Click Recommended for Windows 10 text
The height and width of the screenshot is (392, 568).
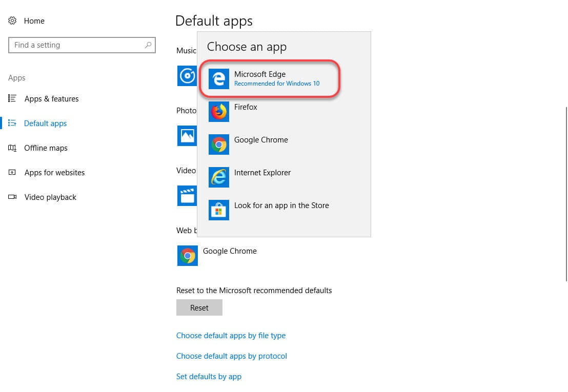point(277,84)
